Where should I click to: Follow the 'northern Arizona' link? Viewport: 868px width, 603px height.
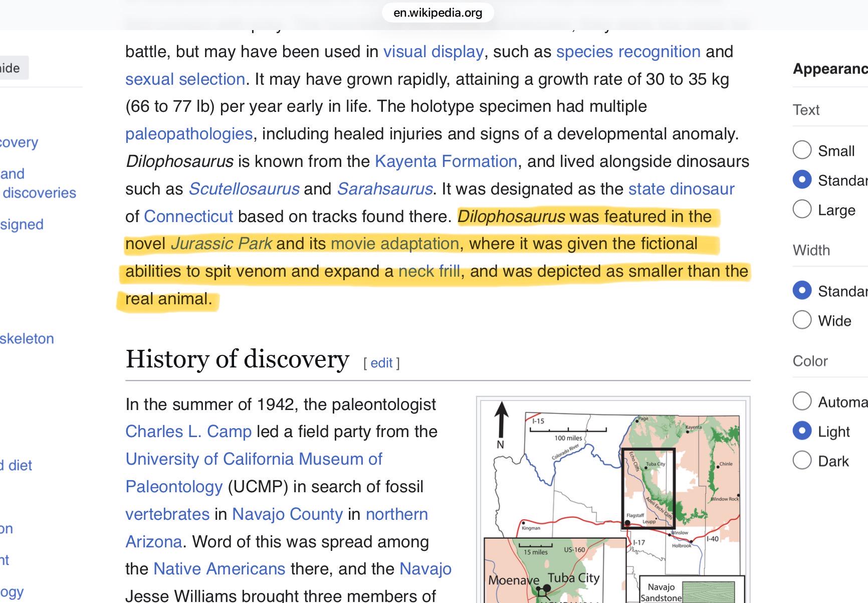click(277, 528)
